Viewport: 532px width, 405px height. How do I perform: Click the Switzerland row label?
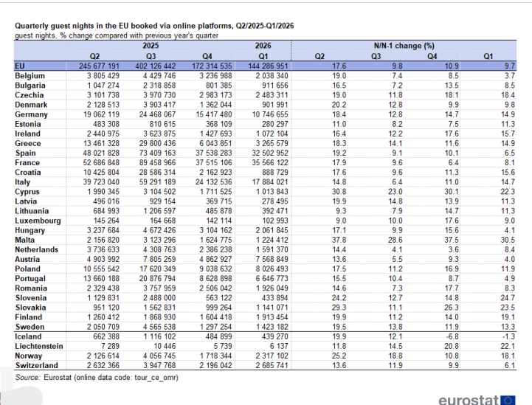tap(36, 366)
